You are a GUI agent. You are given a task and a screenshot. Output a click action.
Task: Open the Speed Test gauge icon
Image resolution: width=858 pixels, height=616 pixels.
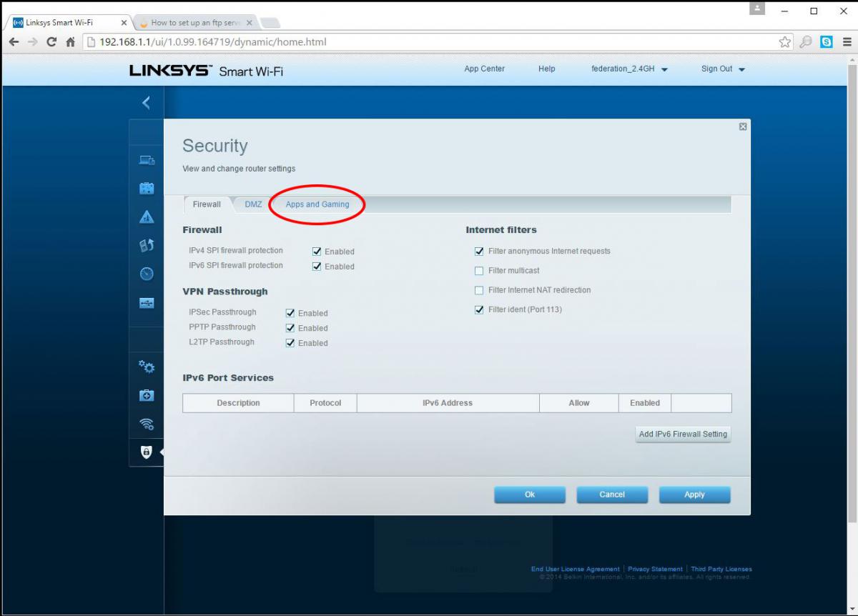[146, 274]
